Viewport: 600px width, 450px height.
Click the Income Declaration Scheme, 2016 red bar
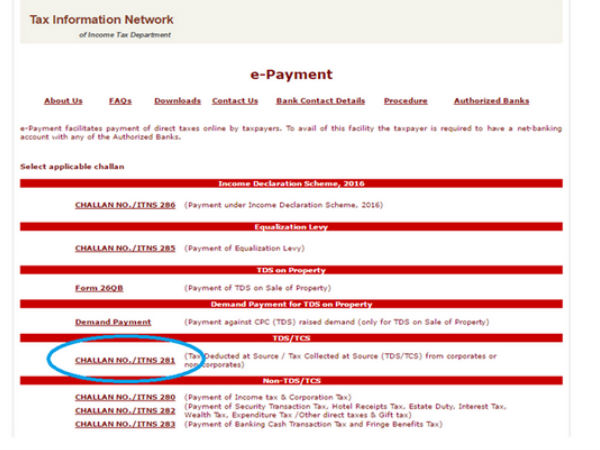[x=291, y=184]
